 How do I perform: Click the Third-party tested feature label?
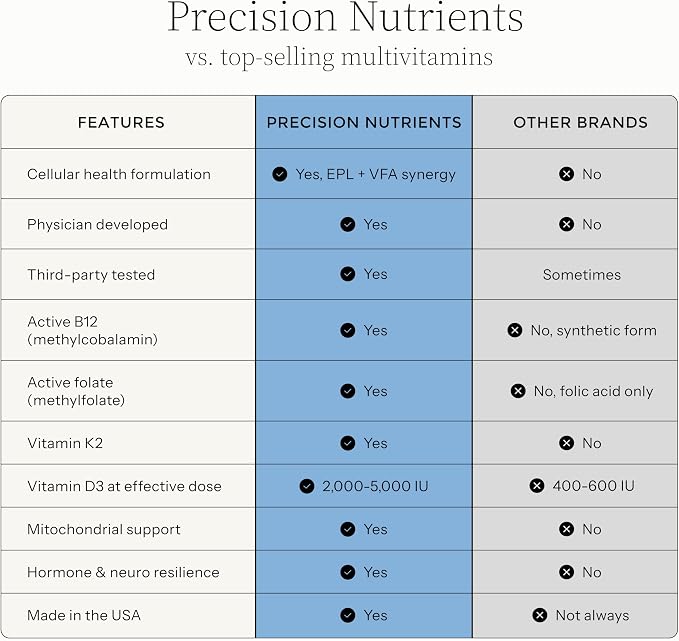91,275
